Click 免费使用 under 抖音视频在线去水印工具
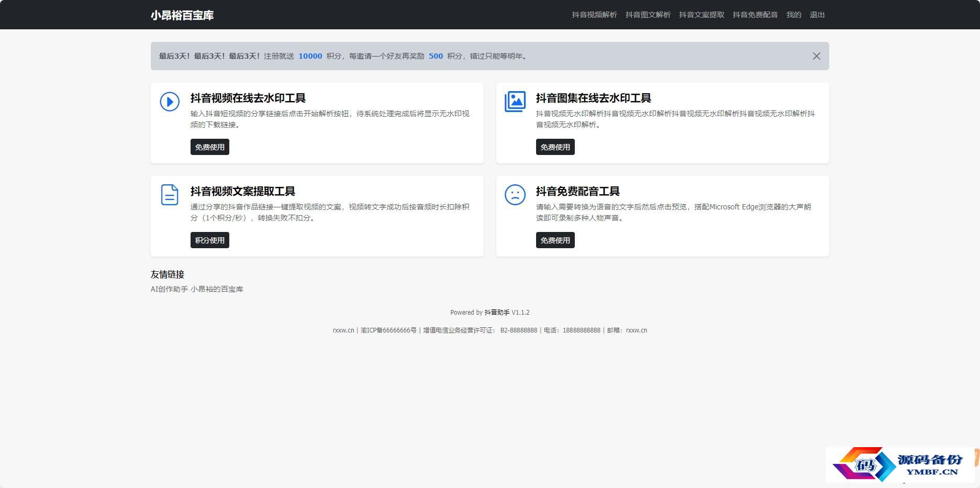 pyautogui.click(x=210, y=147)
